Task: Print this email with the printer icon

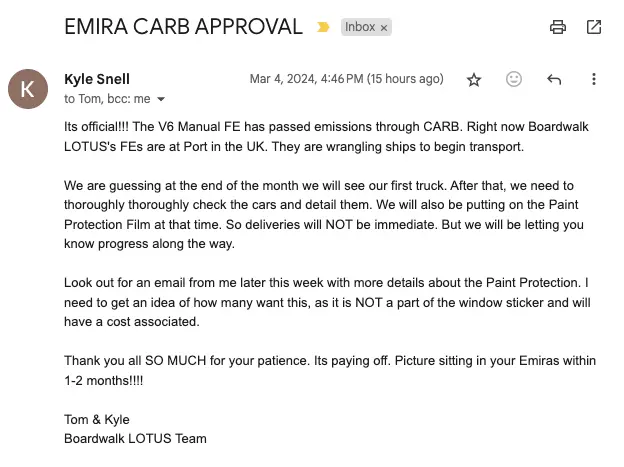Action: [558, 27]
